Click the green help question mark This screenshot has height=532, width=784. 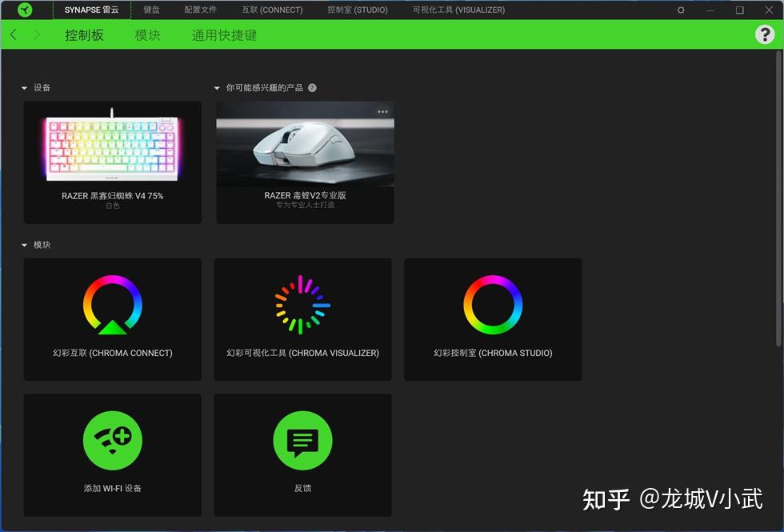pyautogui.click(x=766, y=34)
